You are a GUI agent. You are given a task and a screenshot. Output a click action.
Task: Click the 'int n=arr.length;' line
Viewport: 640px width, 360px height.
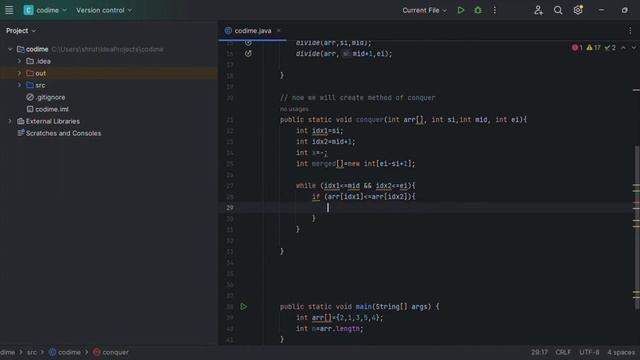click(x=329, y=329)
